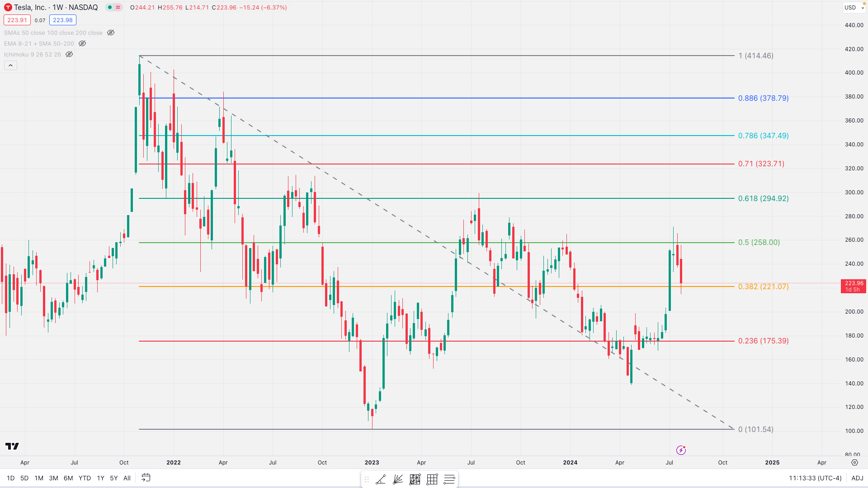Click the red 223.91 bid price button
This screenshot has height=488, width=868.
17,20
